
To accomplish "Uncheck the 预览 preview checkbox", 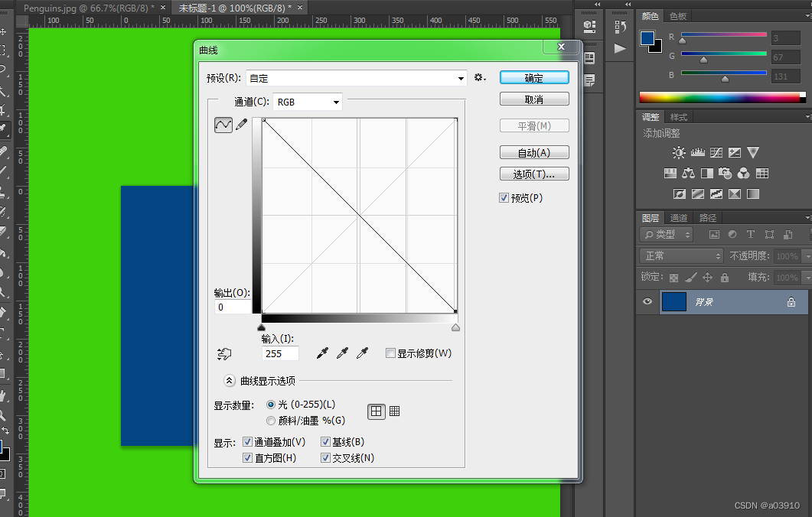I will [504, 197].
